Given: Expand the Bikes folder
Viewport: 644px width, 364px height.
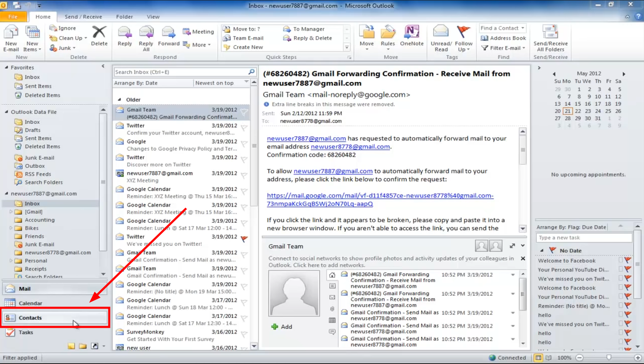Looking at the screenshot, I should [x=11, y=228].
